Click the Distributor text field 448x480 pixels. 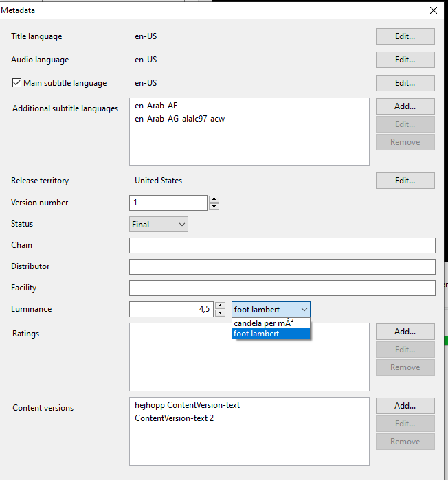[282, 267]
